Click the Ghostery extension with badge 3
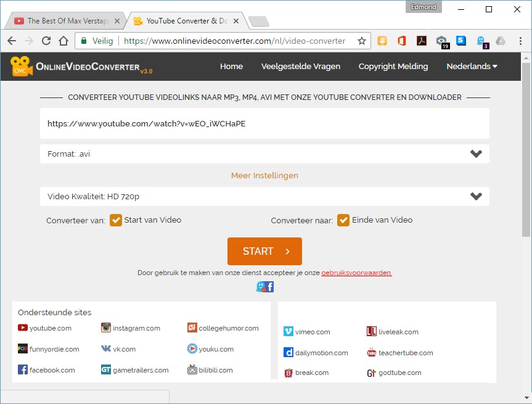This screenshot has width=532, height=404. pos(482,42)
